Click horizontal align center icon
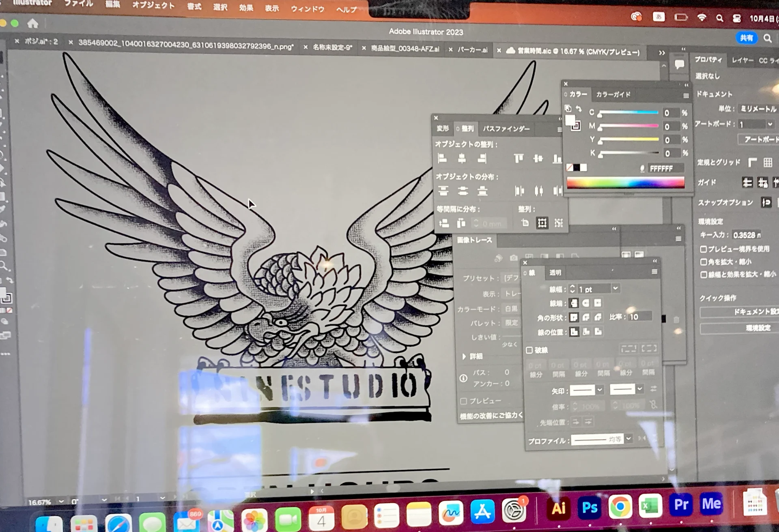Image resolution: width=779 pixels, height=532 pixels. 462,158
